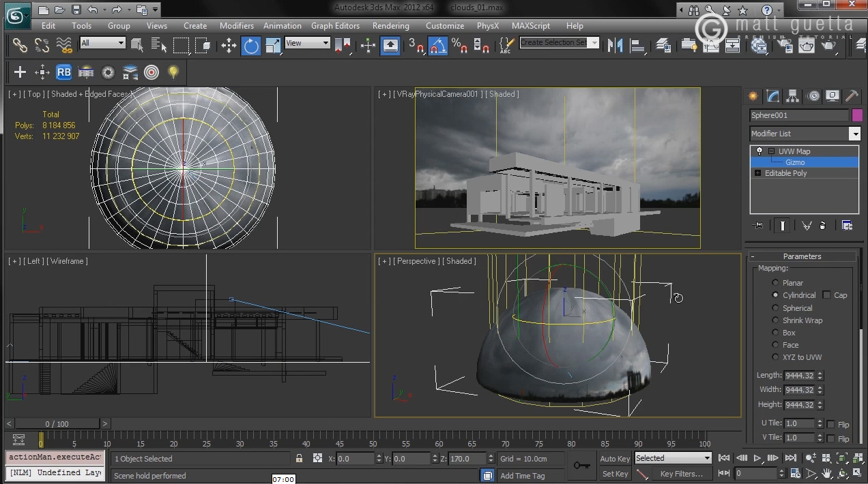Activate the Select and Move tool

pyautogui.click(x=229, y=46)
